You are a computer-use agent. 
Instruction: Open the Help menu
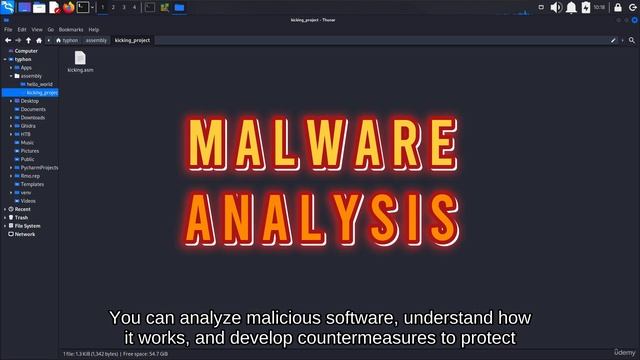coord(94,29)
